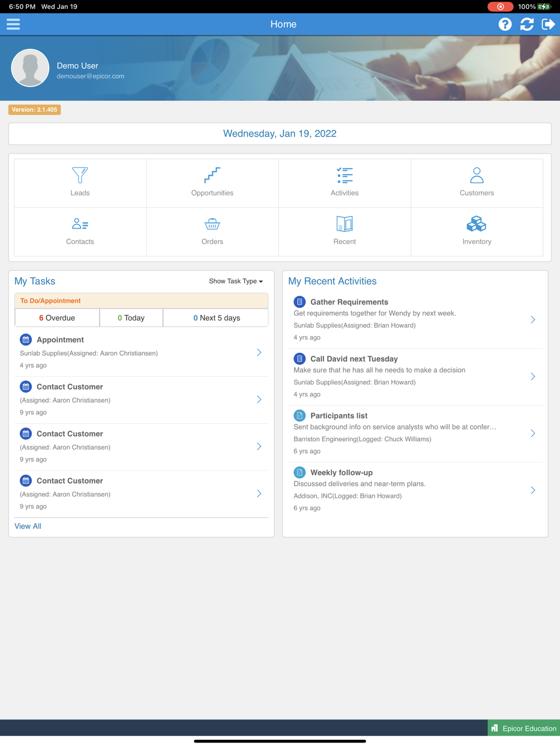Screen dimensions: 560x747
Task: Click the My Tasks heading
Action: [x=35, y=281]
